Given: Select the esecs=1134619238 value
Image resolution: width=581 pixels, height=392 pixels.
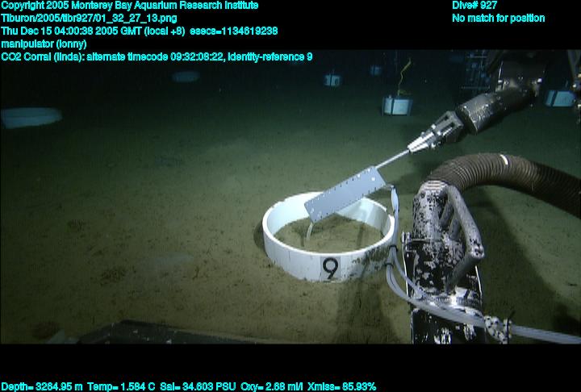Looking at the screenshot, I should click(x=233, y=31).
